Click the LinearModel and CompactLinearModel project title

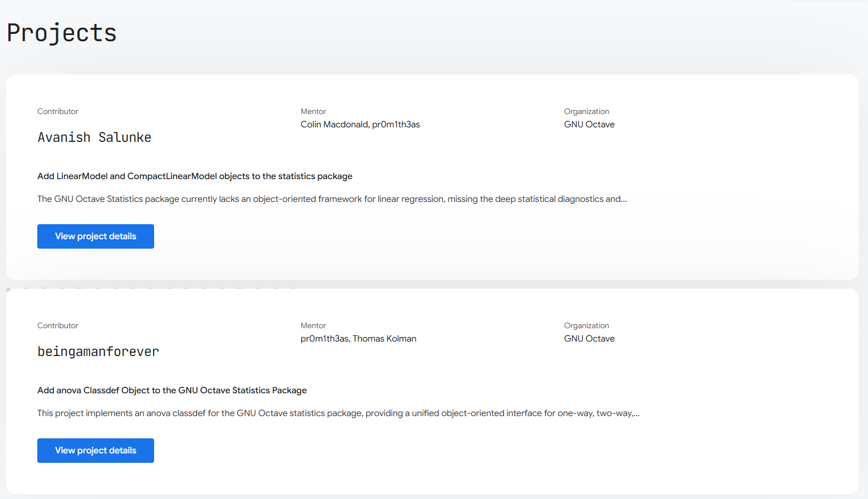pyautogui.click(x=195, y=176)
